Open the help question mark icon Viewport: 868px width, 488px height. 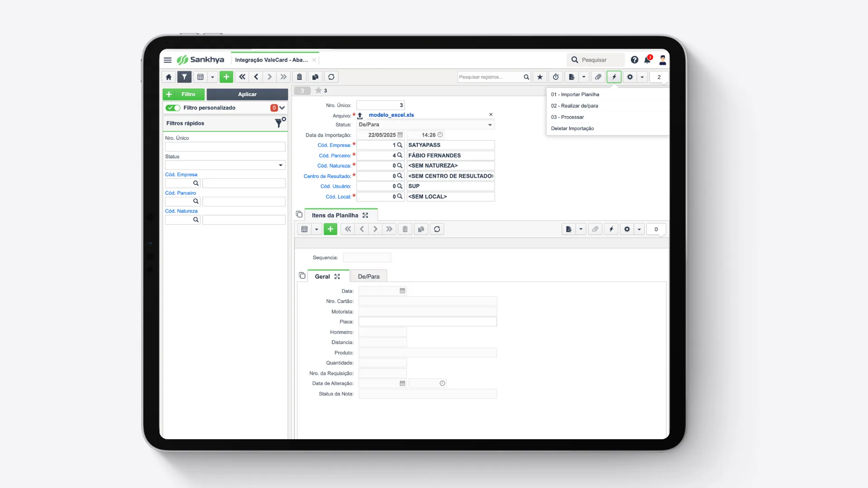pos(635,60)
